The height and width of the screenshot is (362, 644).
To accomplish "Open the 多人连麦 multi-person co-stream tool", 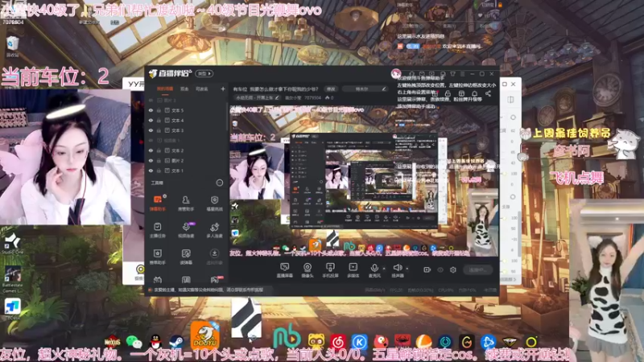I will point(214,230).
